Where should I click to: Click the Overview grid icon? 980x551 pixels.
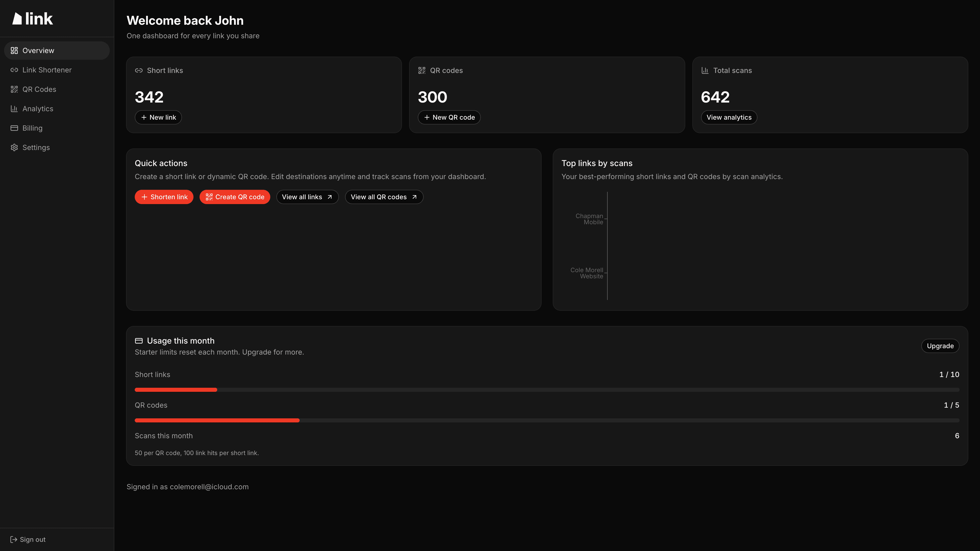pyautogui.click(x=14, y=51)
